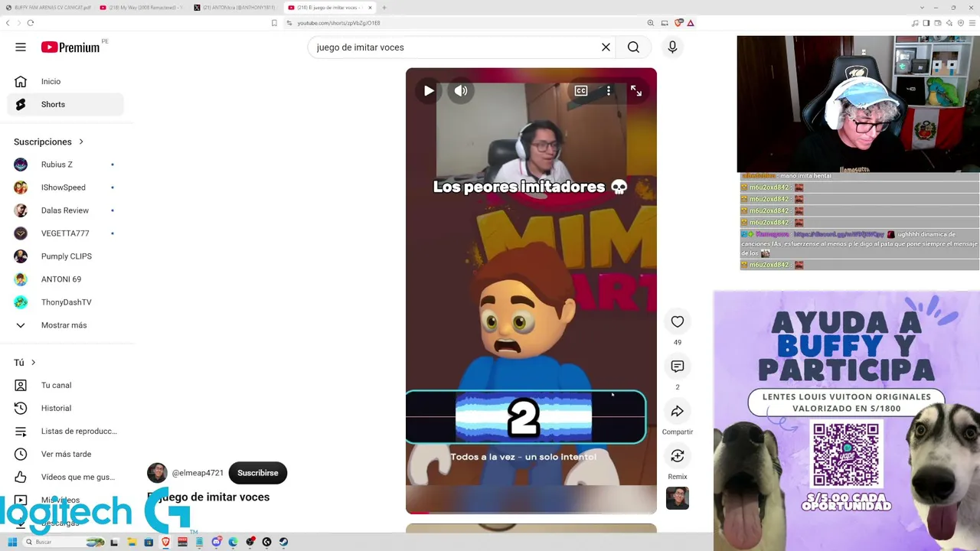
Task: Toggle the browser sidebar panel
Action: [926, 23]
